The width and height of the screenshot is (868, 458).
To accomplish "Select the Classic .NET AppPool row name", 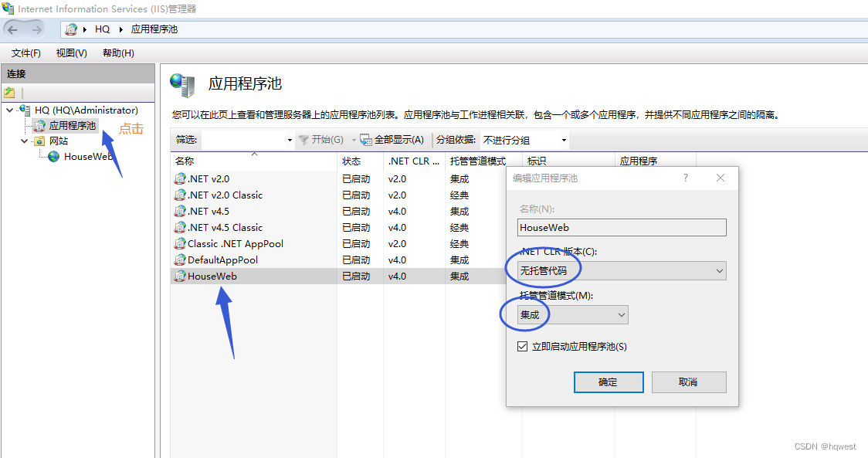I will tap(236, 244).
